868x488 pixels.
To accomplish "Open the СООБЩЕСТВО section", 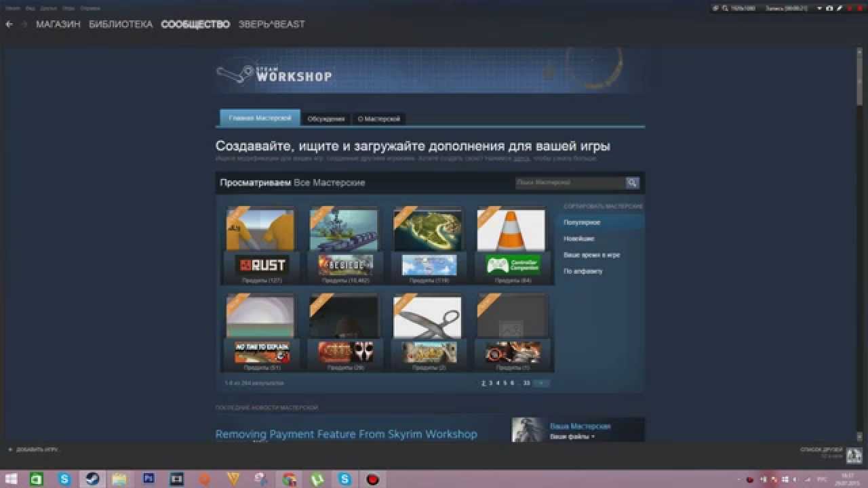I will pyautogui.click(x=195, y=24).
